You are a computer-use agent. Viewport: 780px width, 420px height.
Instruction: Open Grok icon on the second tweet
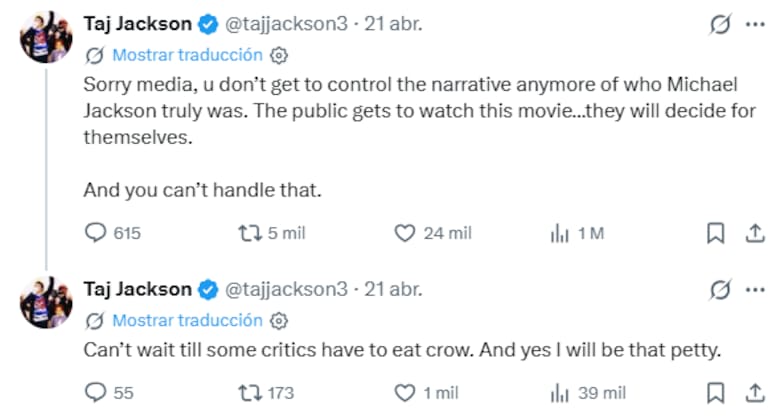click(x=718, y=290)
